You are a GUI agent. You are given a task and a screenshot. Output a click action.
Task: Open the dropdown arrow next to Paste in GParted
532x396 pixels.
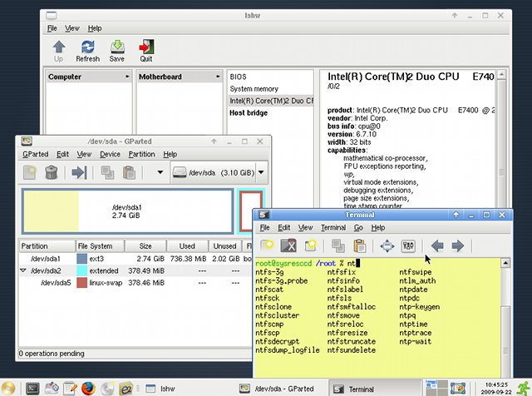(x=160, y=172)
